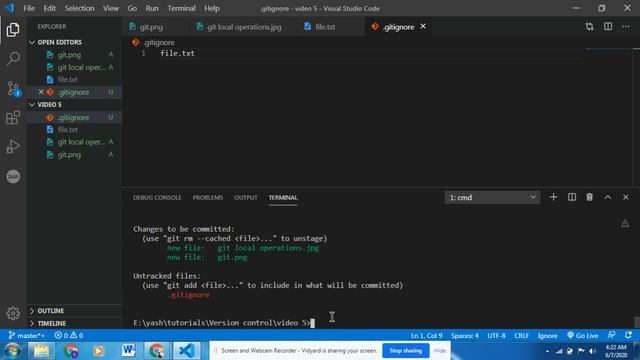Open the Explorer view in activity bar
The width and height of the screenshot is (640, 360).
13,30
